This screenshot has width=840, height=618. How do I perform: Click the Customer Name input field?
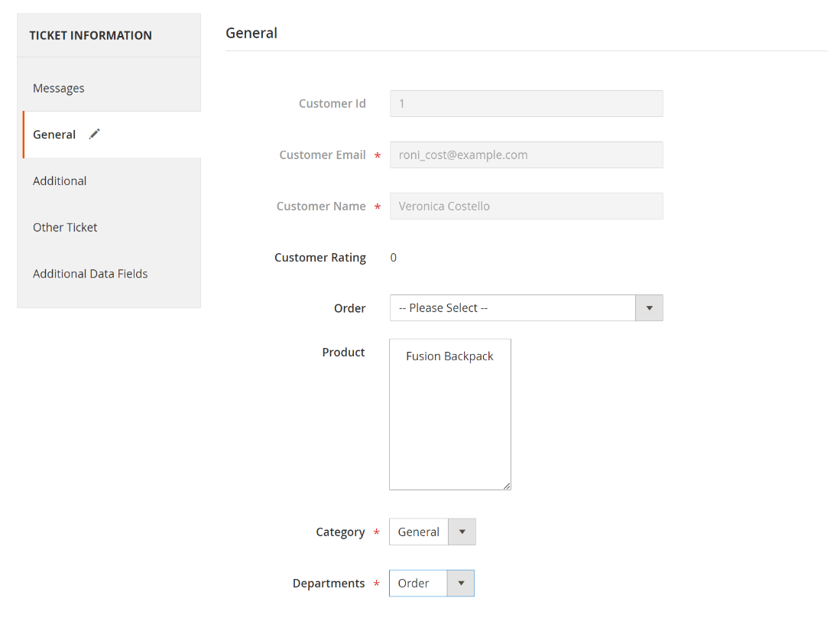[x=526, y=207]
